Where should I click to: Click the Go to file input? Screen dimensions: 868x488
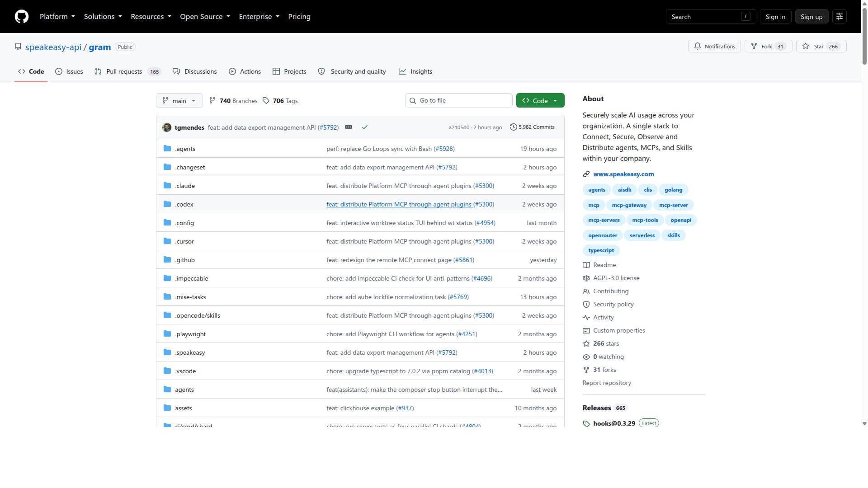click(x=458, y=101)
